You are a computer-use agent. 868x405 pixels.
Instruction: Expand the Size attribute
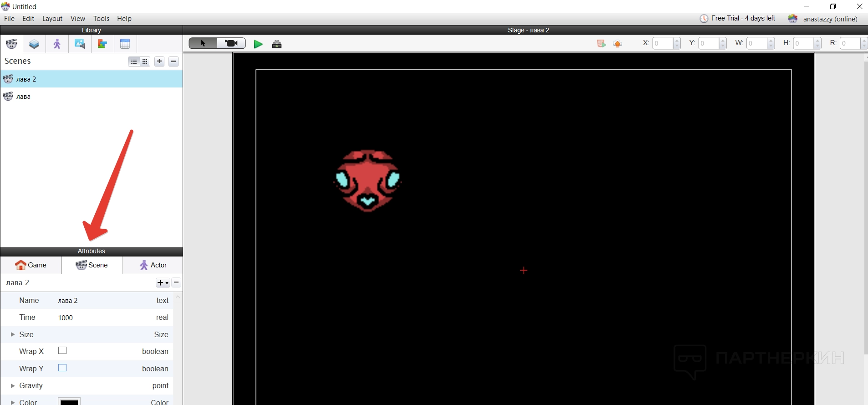(13, 334)
